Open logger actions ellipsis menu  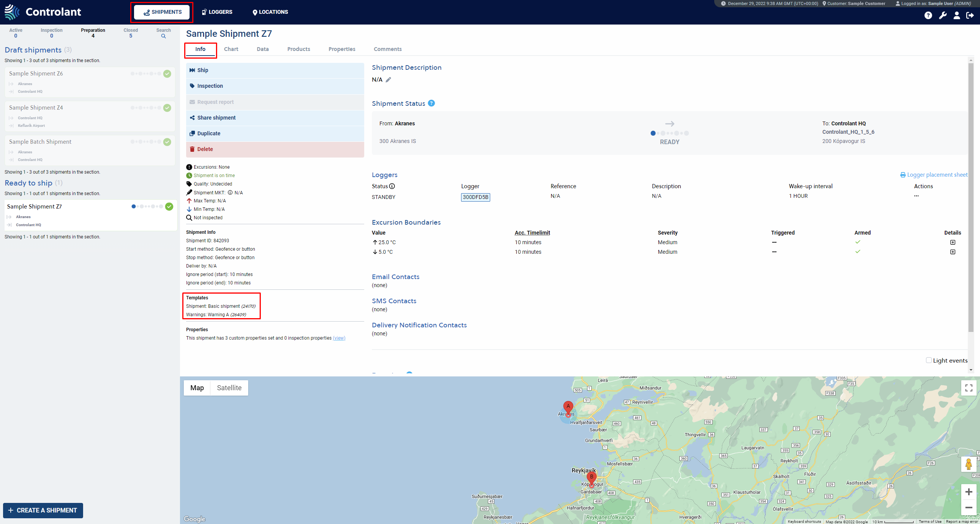916,196
